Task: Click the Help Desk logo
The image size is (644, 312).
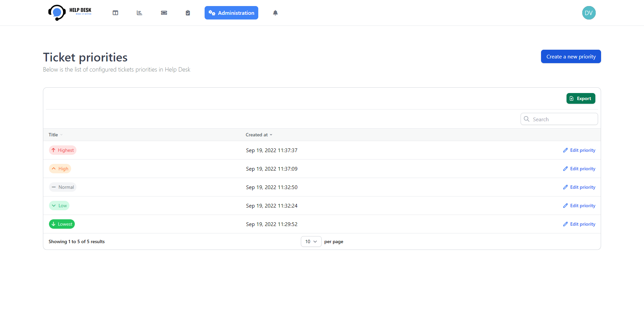Action: (70, 13)
